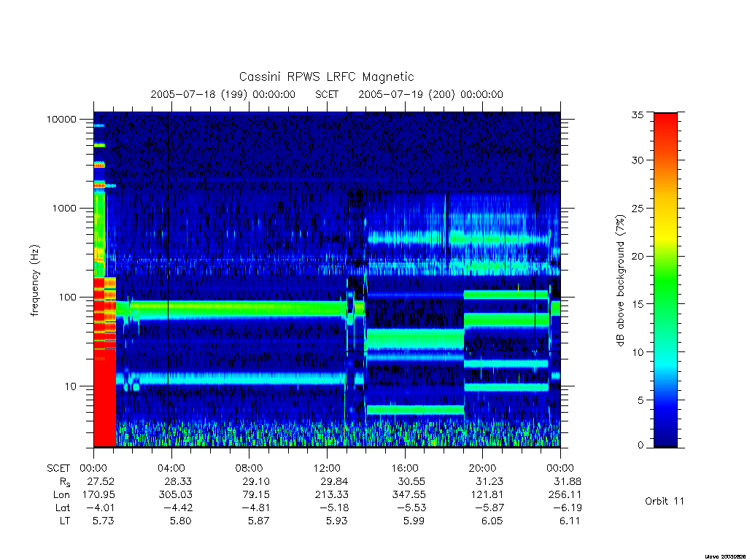Click the Rs value 27.52
Screen dimensions: 747x560
(x=101, y=481)
